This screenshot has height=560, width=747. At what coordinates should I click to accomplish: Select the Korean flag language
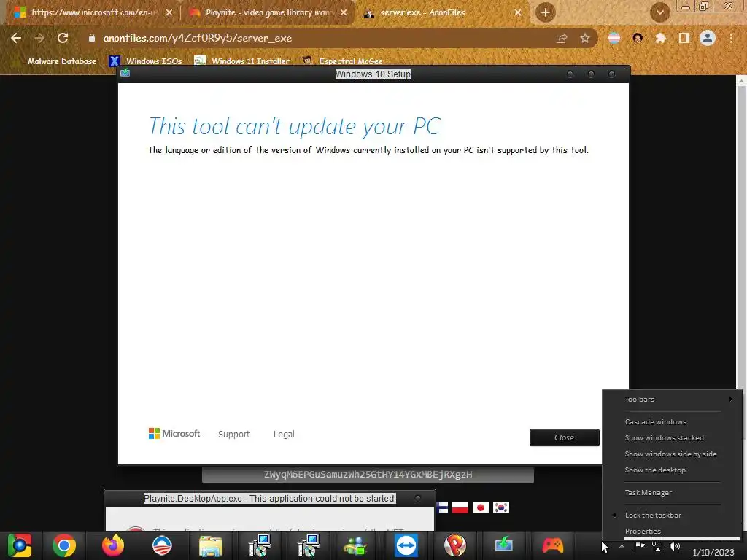tap(501, 507)
